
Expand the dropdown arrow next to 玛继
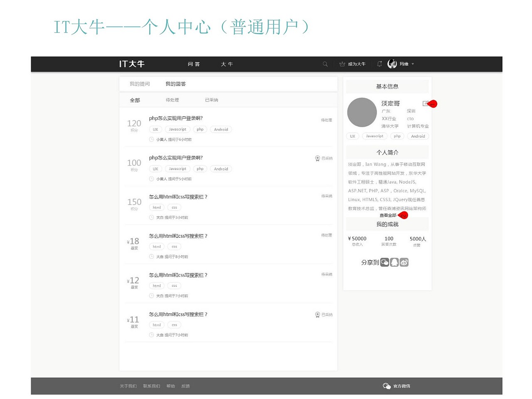(413, 64)
